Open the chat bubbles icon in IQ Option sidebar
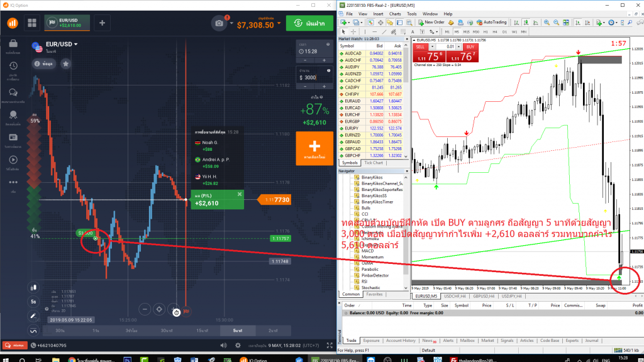 pyautogui.click(x=13, y=92)
